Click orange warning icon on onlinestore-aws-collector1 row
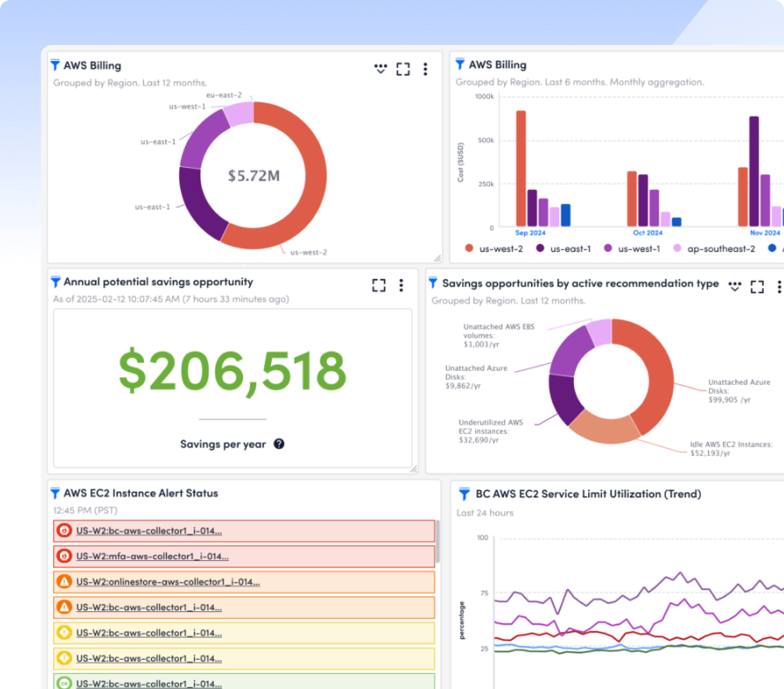 (x=64, y=581)
